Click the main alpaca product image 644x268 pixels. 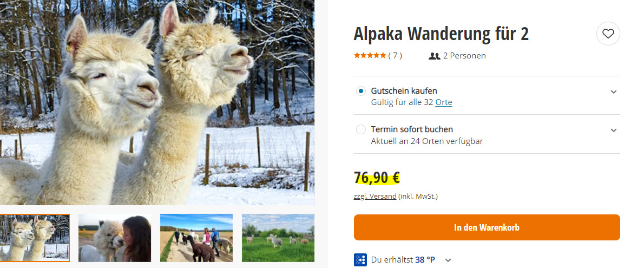click(x=157, y=102)
